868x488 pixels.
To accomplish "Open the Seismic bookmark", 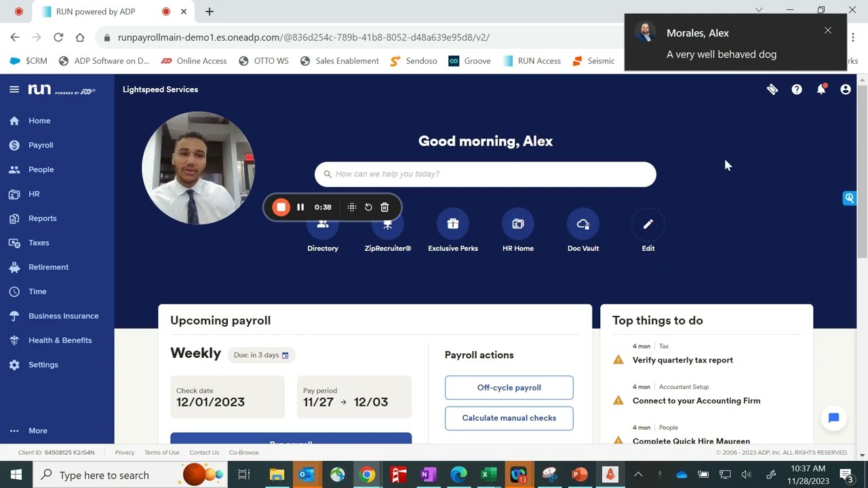I will coord(593,61).
